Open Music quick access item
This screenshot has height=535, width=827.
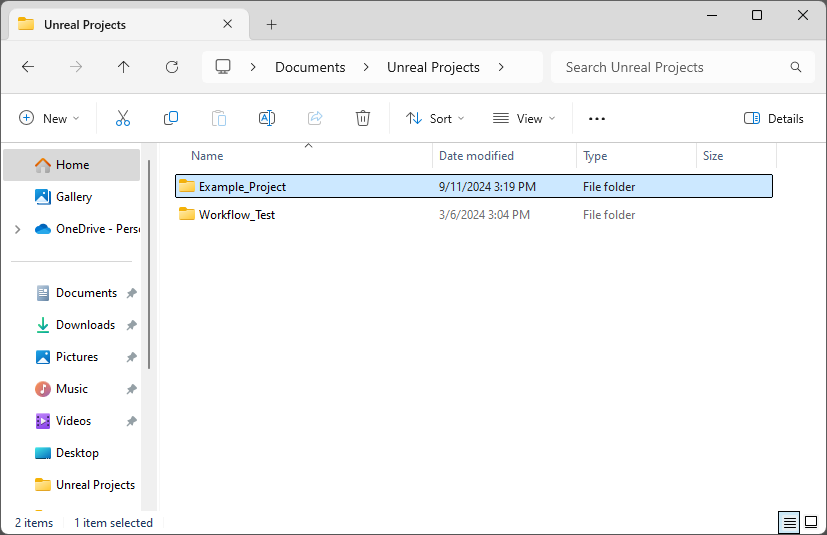tap(62, 389)
